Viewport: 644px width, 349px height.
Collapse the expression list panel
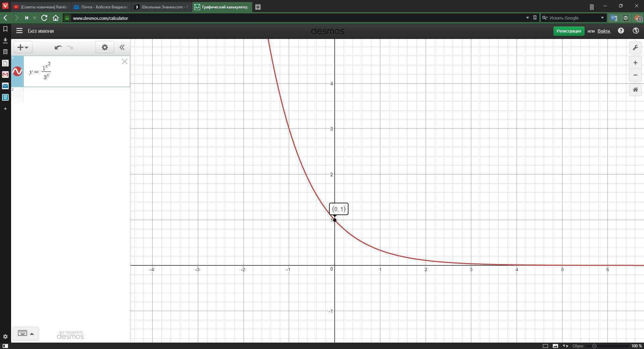coord(122,47)
